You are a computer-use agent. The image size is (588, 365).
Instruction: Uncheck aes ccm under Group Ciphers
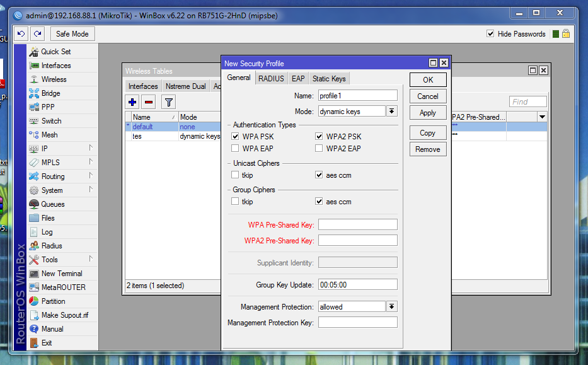[x=319, y=202]
